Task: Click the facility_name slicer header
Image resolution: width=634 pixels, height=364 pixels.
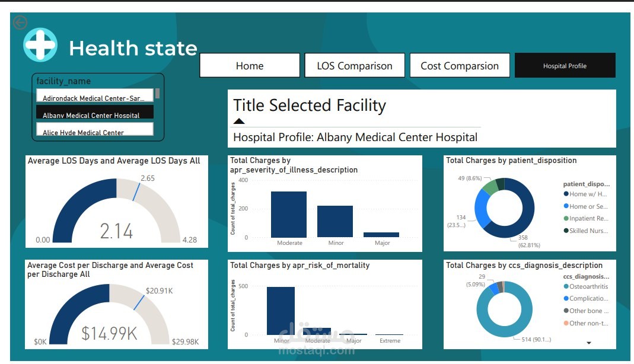Action: pos(63,81)
